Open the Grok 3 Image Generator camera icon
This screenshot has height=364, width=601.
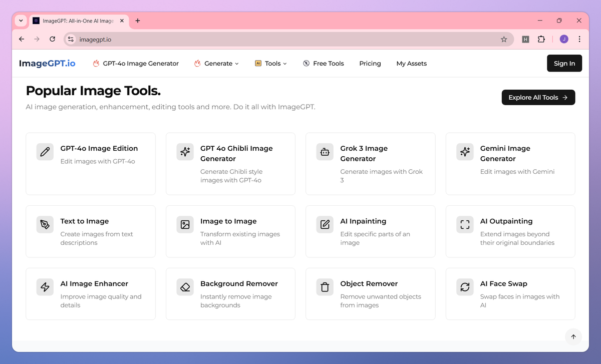point(325,152)
